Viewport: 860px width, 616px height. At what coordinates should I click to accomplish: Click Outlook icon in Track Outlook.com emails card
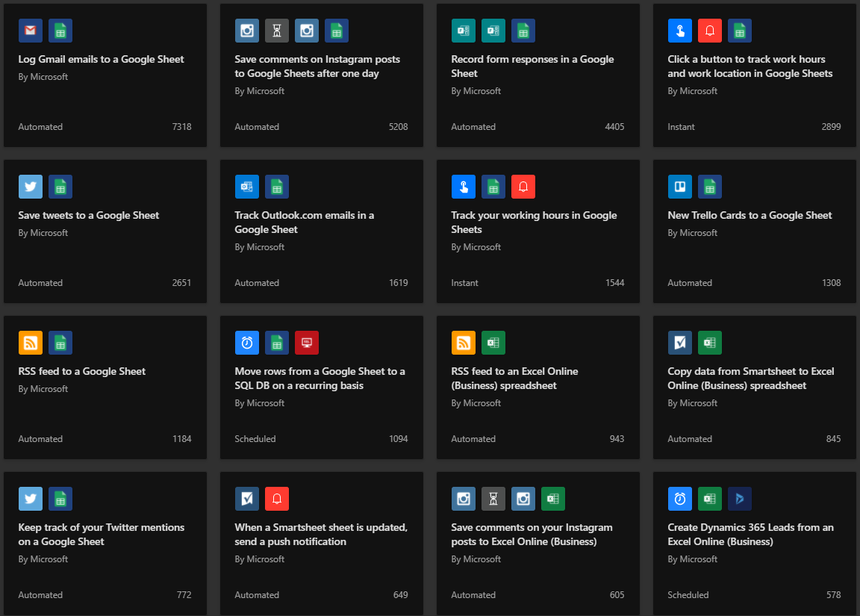(x=247, y=187)
